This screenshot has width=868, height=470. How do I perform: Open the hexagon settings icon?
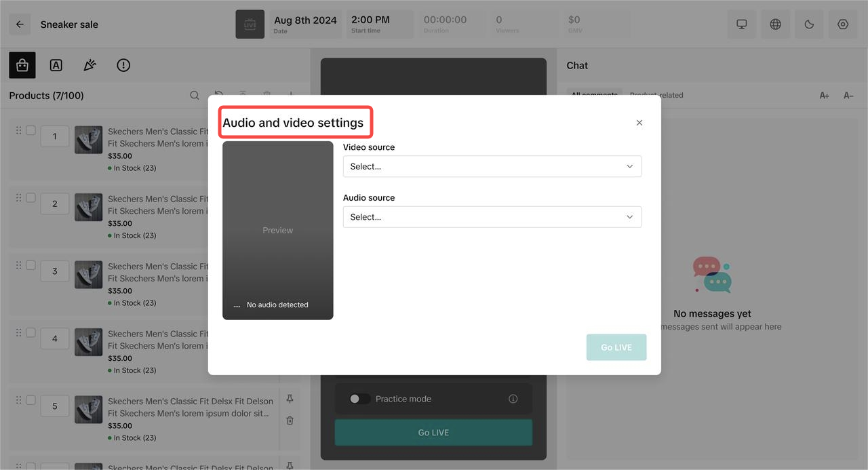tap(843, 24)
